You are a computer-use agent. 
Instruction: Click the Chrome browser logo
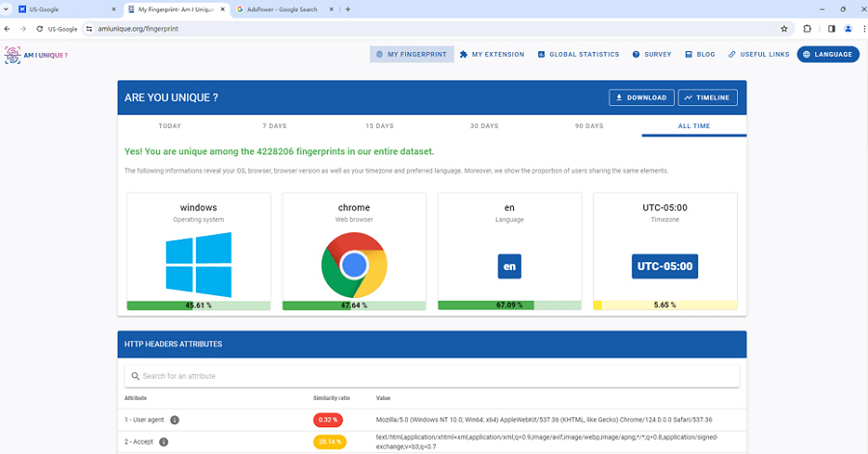pos(354,265)
